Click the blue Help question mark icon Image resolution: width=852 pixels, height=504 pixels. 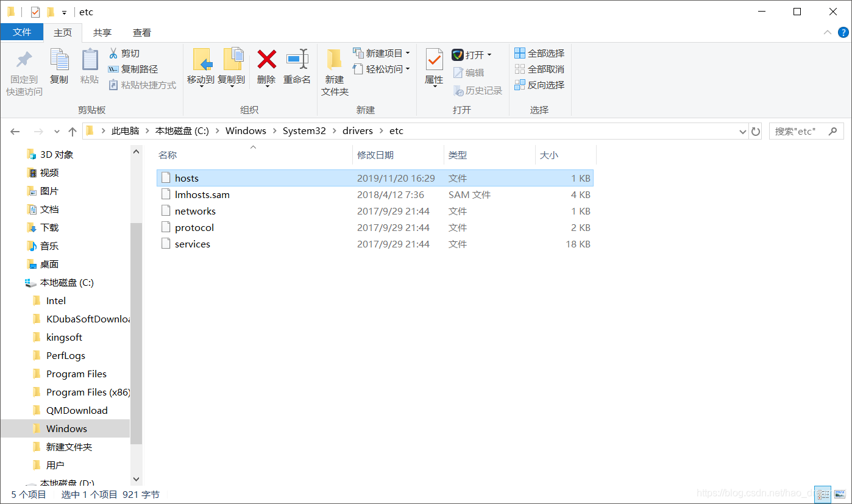click(843, 32)
